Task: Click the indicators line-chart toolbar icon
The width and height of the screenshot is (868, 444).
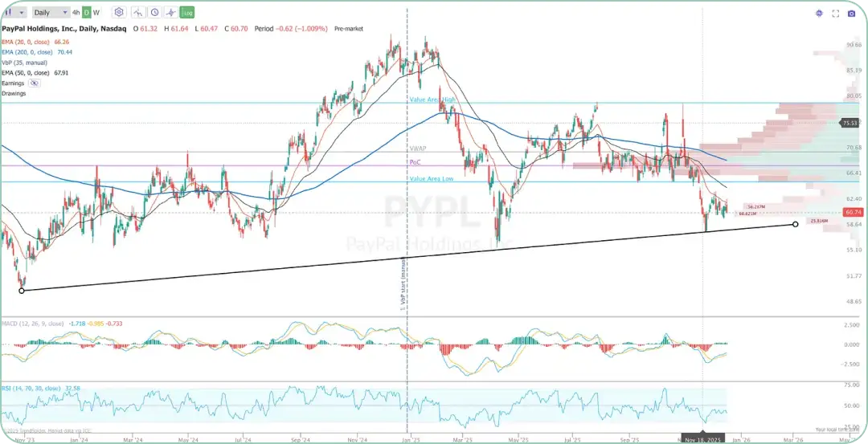Action: pyautogui.click(x=137, y=12)
